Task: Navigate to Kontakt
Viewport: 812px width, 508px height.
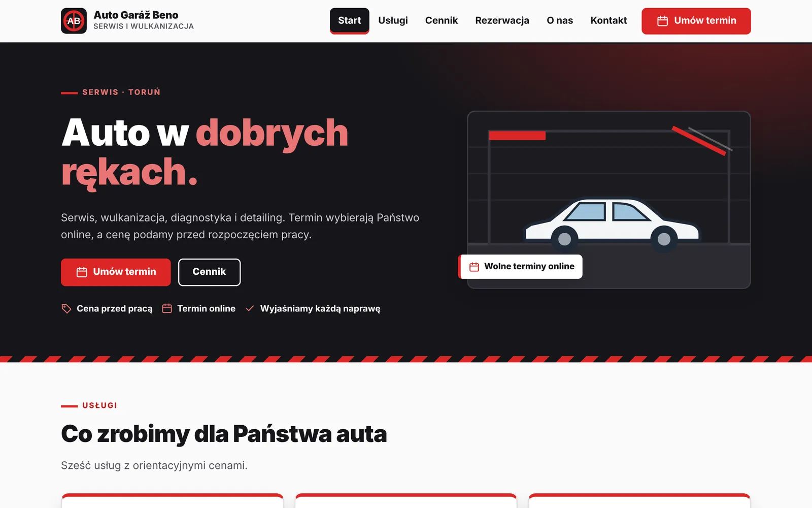Action: pyautogui.click(x=608, y=21)
